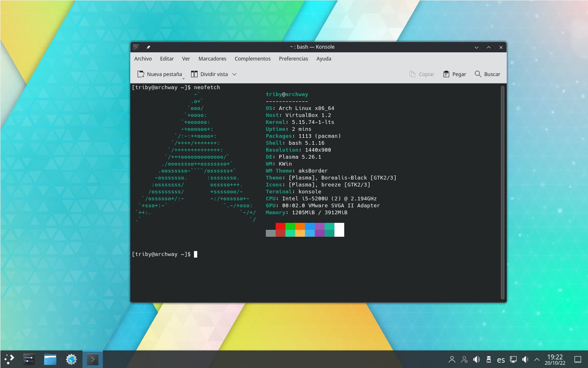588x368 pixels.
Task: Click the WM: KWin line
Action: click(x=279, y=164)
